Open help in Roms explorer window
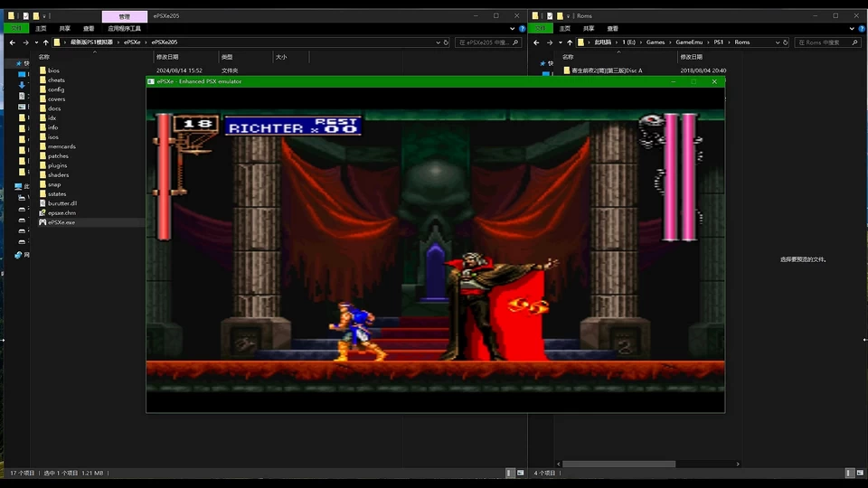 pos(862,29)
